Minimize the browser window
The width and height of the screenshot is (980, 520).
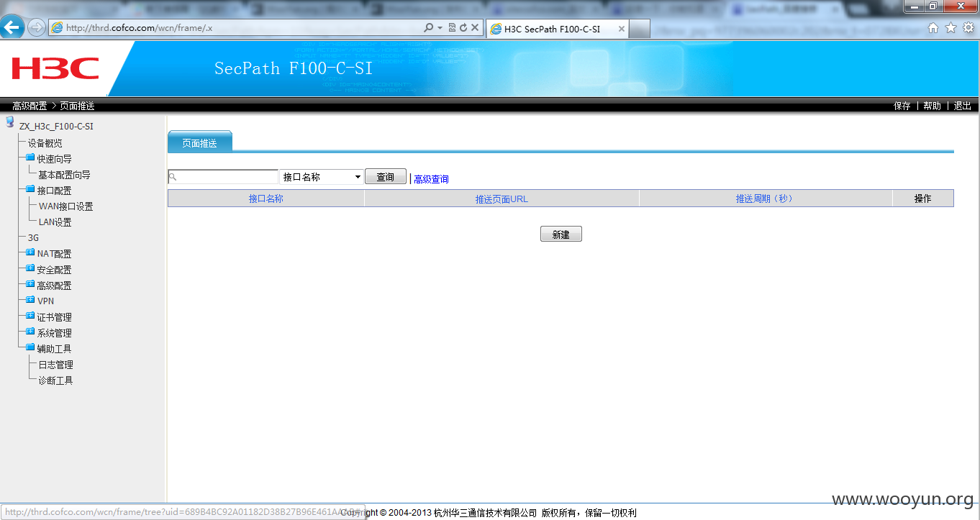tap(915, 6)
